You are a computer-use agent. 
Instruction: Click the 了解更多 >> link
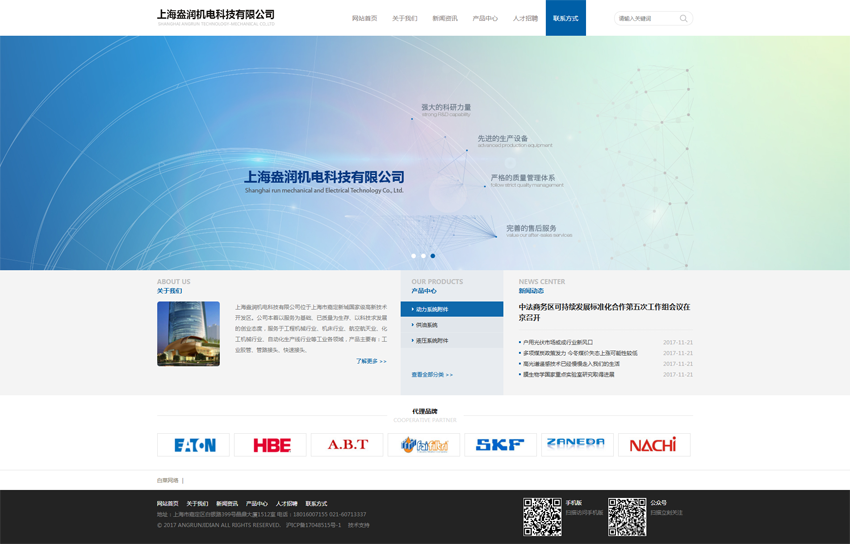371,361
